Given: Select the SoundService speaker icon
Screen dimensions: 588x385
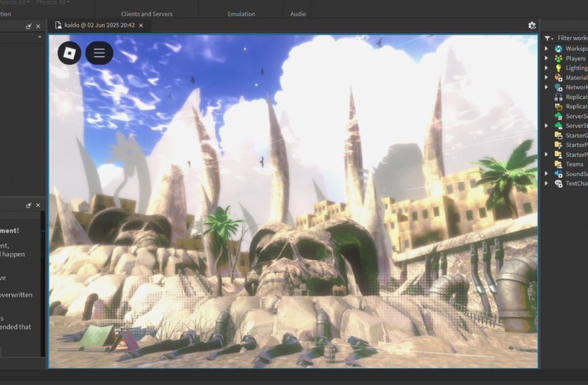Looking at the screenshot, I should [558, 174].
